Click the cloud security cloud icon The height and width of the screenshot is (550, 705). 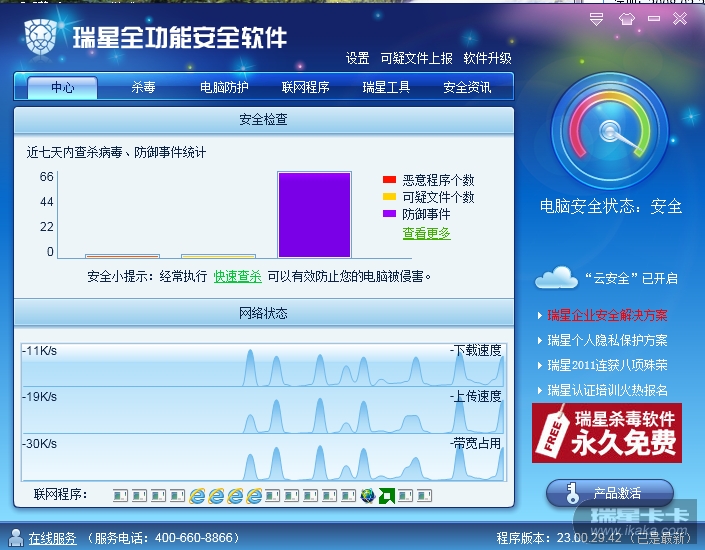pos(556,277)
